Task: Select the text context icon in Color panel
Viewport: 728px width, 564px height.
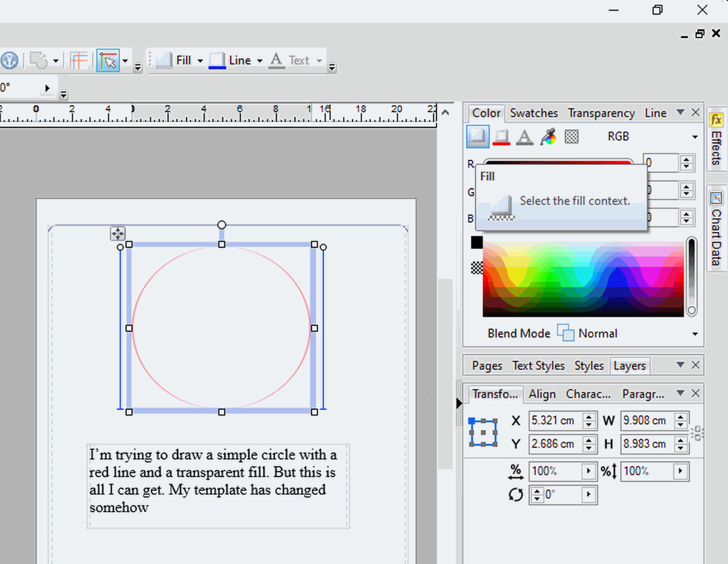Action: [x=525, y=137]
